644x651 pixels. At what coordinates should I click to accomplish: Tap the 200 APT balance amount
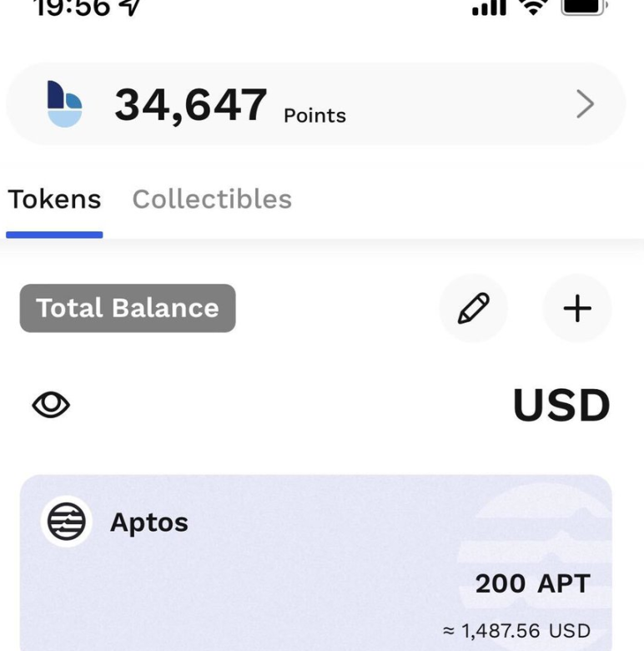click(x=532, y=584)
